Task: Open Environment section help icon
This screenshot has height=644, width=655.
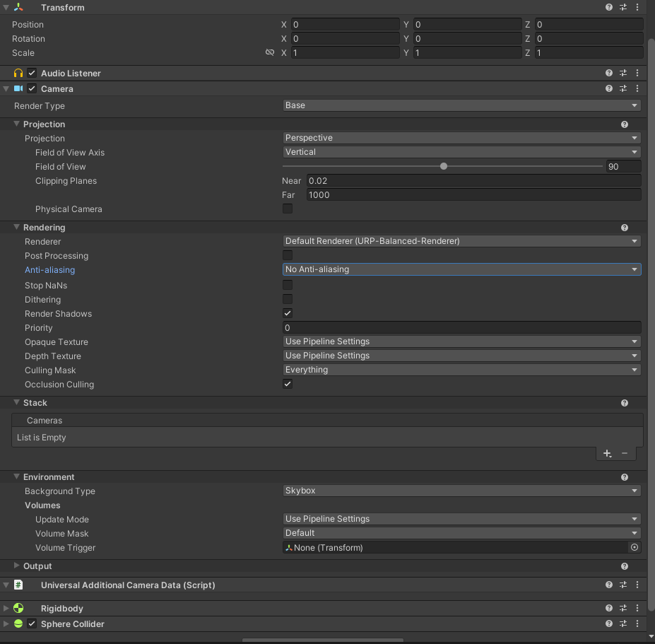Action: point(625,477)
